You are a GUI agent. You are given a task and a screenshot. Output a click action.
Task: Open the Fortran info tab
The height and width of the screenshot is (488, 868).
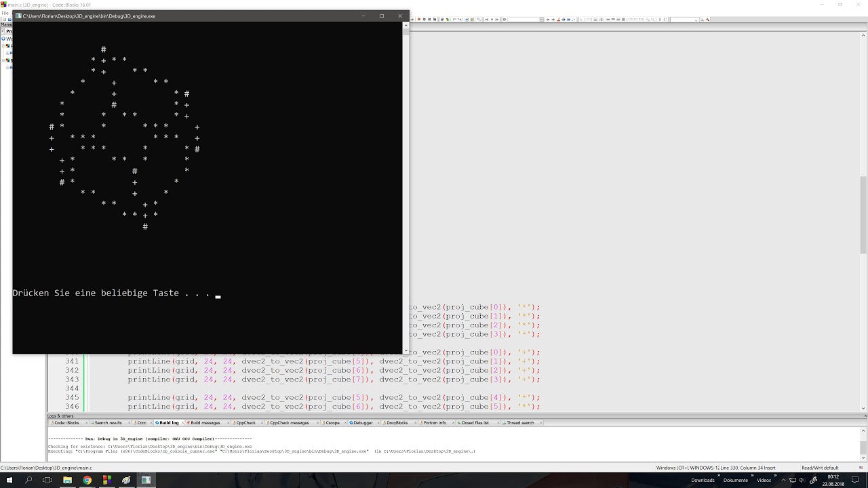[x=434, y=423]
